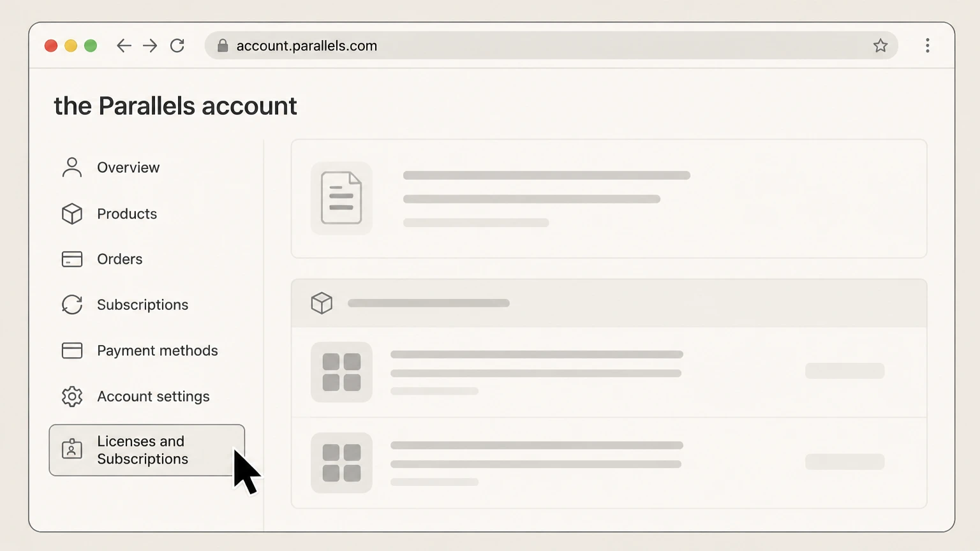Click the cube icon in the product list header
Viewport: 980px width, 551px height.
pyautogui.click(x=322, y=303)
